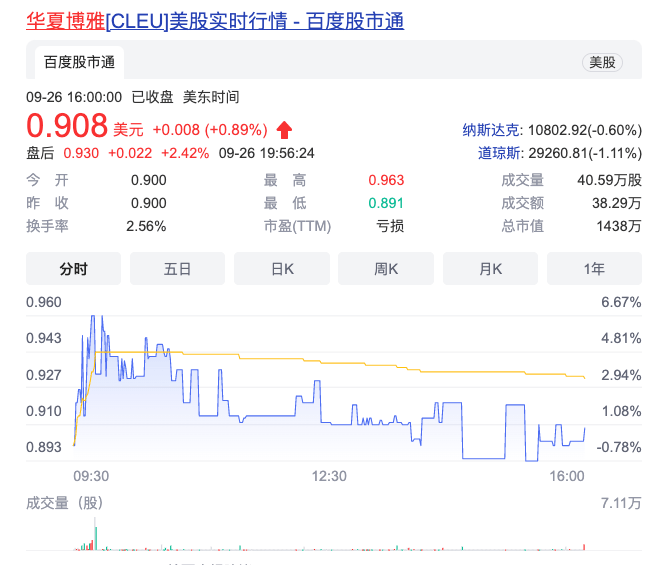The width and height of the screenshot is (656, 565).
Task: Switch chart to 月K view
Action: 490,269
